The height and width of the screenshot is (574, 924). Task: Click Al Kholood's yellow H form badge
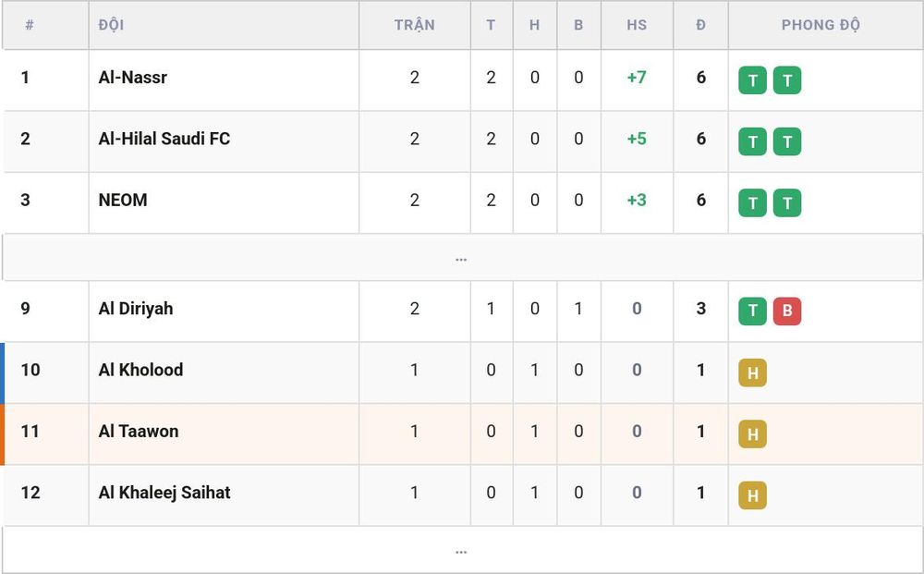(x=752, y=372)
